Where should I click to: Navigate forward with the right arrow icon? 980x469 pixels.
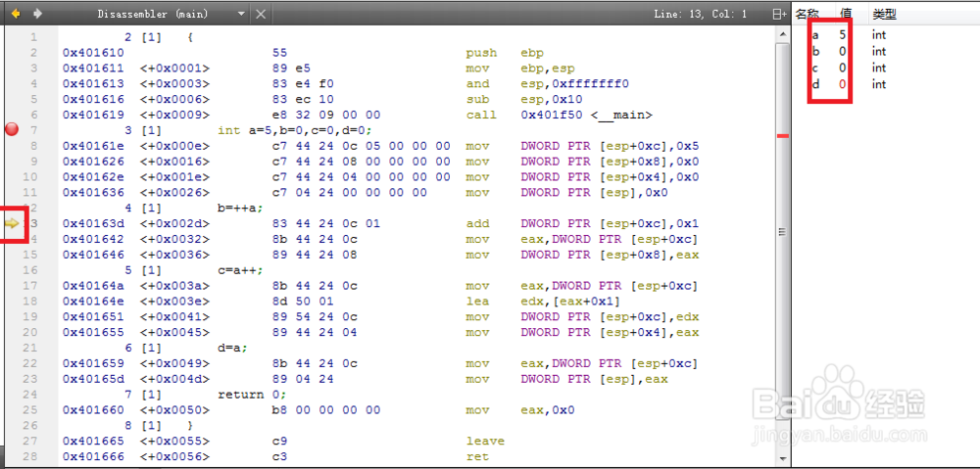(37, 13)
